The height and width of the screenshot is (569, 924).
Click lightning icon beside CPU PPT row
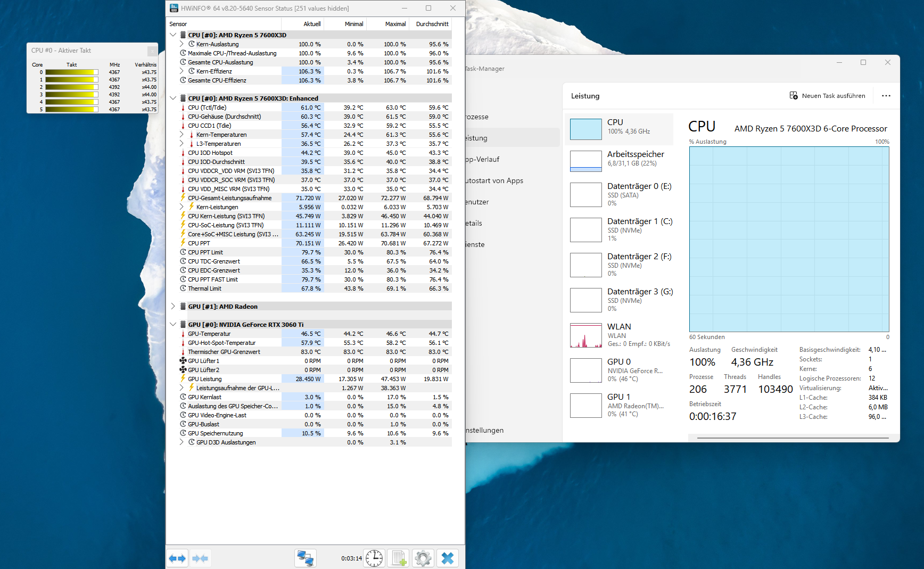tap(183, 243)
